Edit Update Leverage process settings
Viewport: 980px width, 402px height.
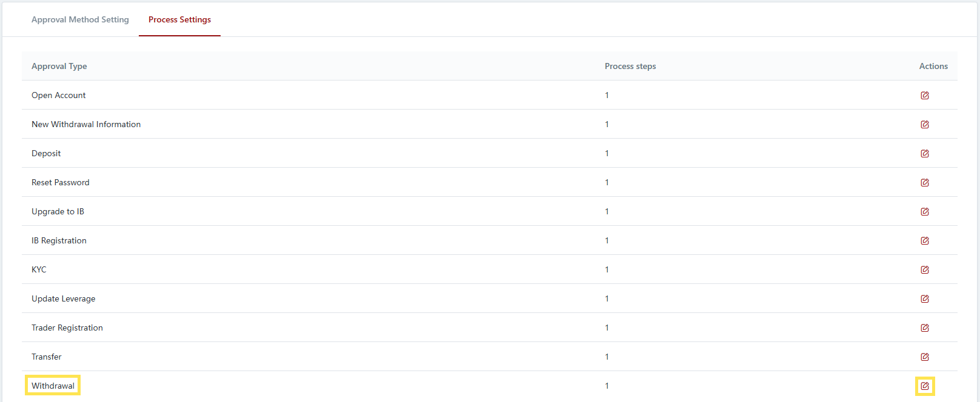(x=924, y=299)
